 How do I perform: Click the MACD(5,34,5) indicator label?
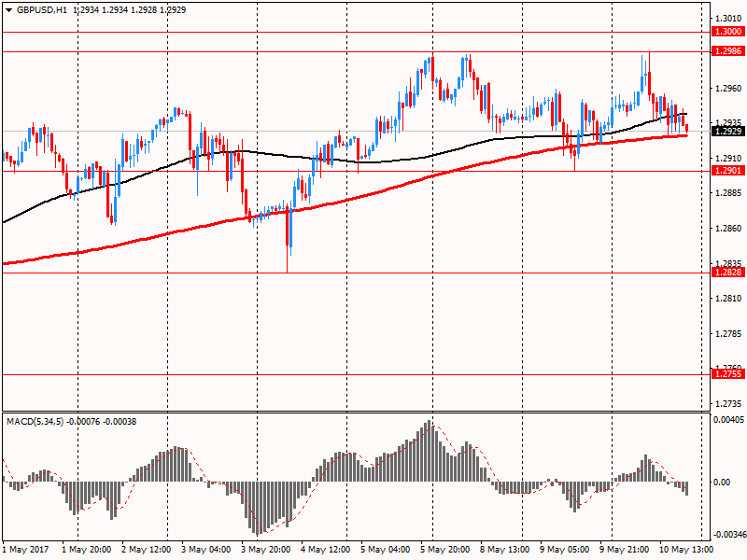click(x=35, y=422)
